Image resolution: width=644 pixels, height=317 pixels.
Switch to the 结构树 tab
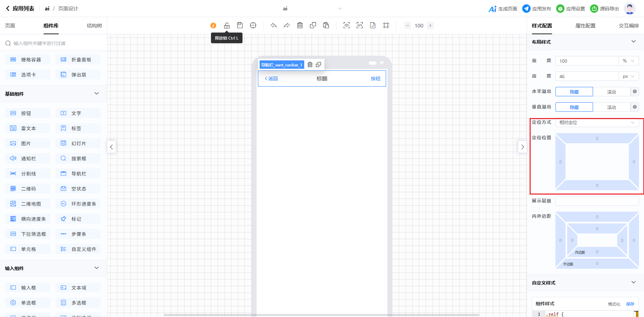point(94,26)
